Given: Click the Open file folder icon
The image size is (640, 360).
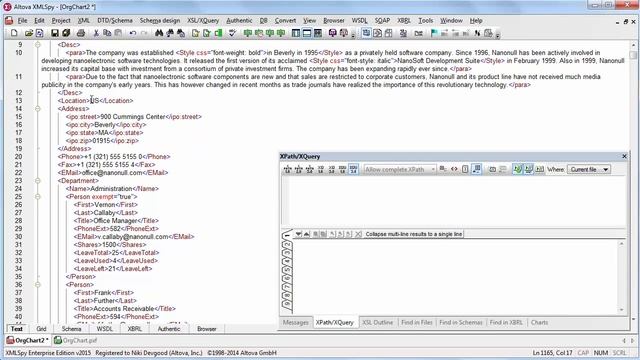Looking at the screenshot, I should 29,33.
